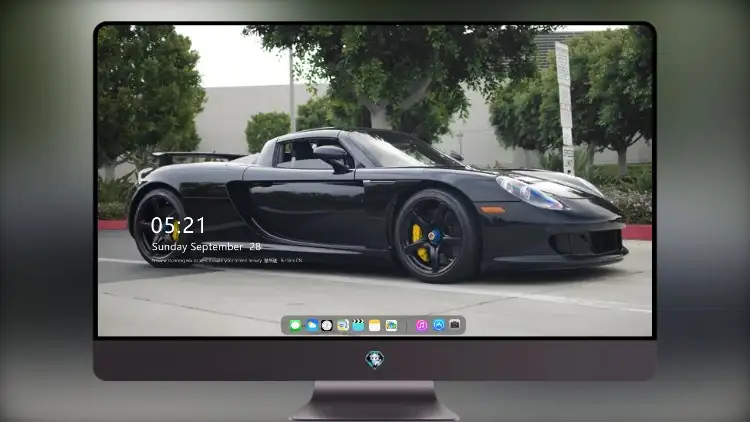Click the 05:21 clock widget
750x422 pixels.
click(178, 225)
